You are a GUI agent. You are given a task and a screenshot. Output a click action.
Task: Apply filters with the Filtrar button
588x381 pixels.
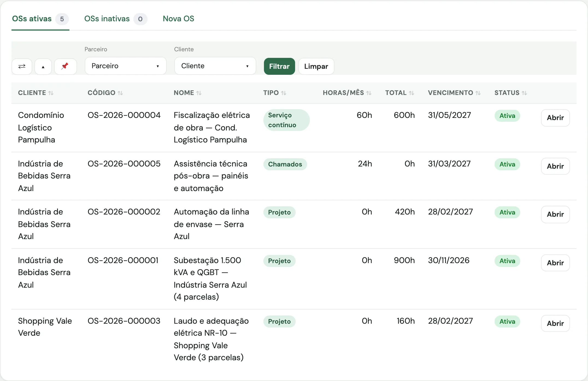coord(279,66)
